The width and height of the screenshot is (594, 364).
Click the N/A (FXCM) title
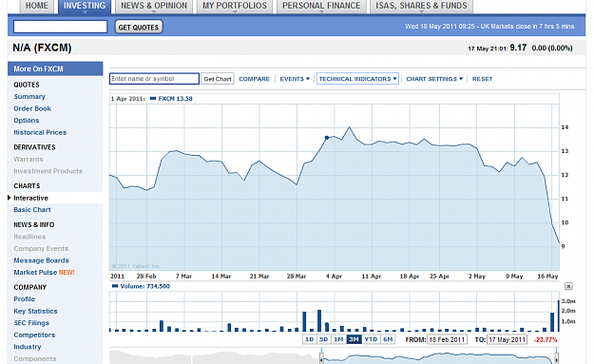pos(42,48)
